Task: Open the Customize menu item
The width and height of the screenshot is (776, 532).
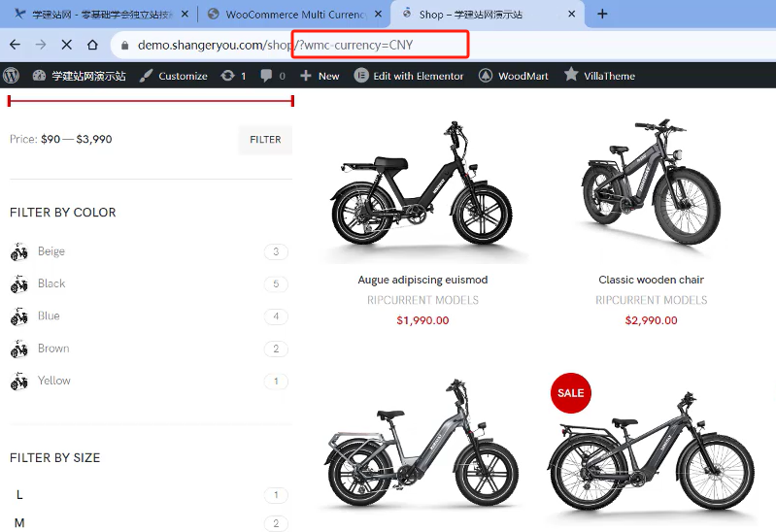Action: pyautogui.click(x=174, y=76)
